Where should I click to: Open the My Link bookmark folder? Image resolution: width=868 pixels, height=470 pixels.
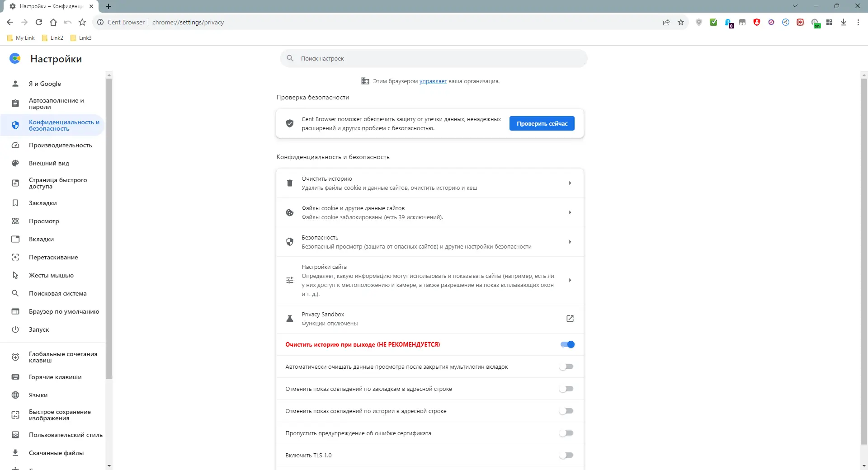(x=21, y=38)
